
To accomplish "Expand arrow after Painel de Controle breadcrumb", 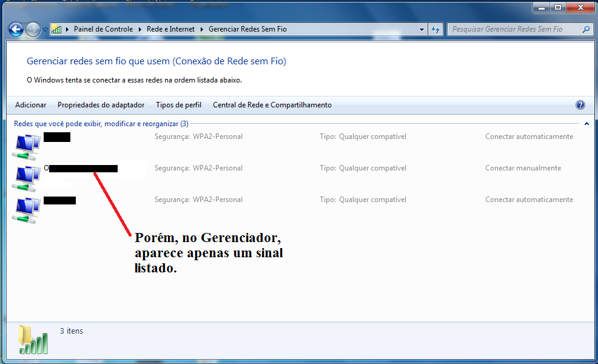I will tap(140, 29).
